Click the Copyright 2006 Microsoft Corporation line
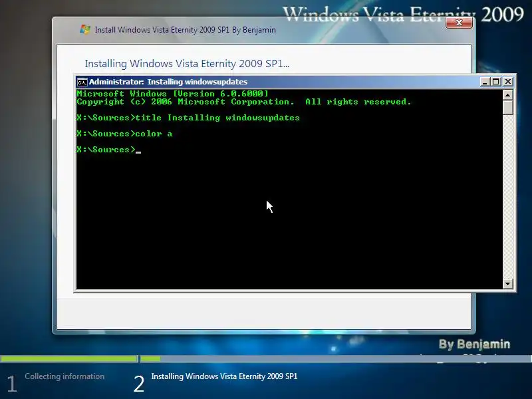Image resolution: width=532 pixels, height=399 pixels. coord(244,102)
